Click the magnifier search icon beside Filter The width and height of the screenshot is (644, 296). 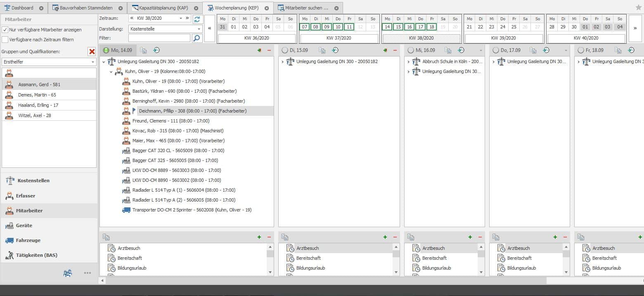coord(197,38)
